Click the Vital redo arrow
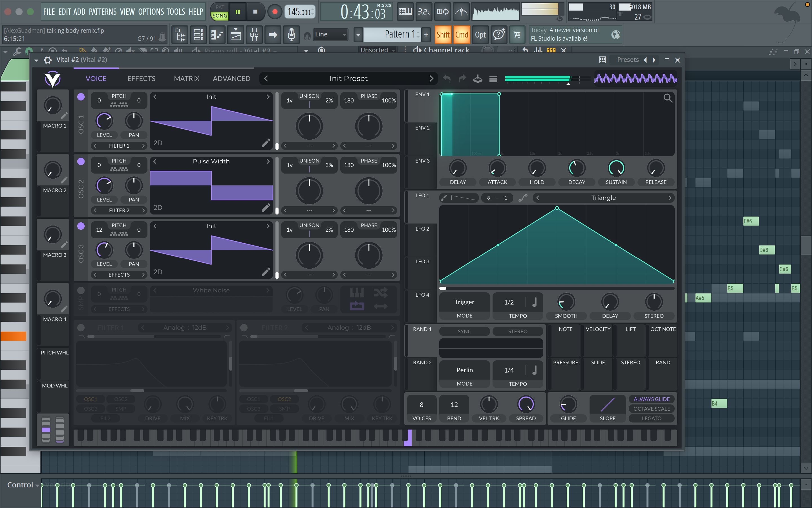812x508 pixels. point(462,79)
